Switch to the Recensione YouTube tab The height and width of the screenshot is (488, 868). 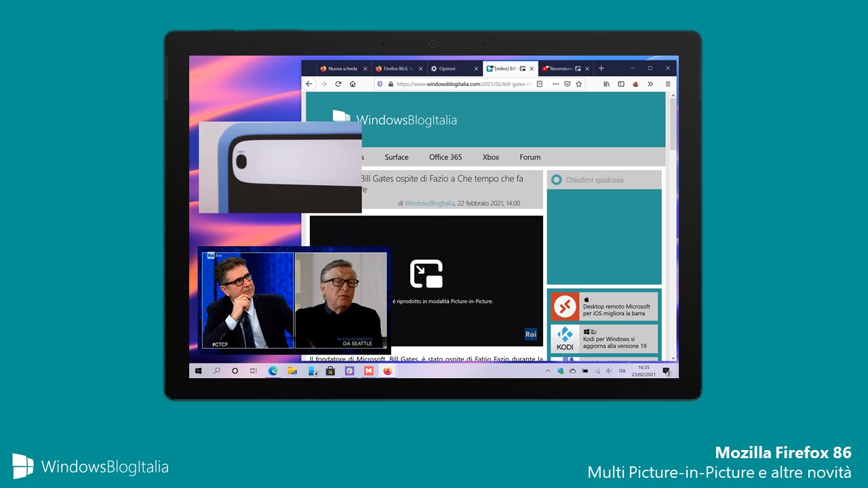pos(566,68)
